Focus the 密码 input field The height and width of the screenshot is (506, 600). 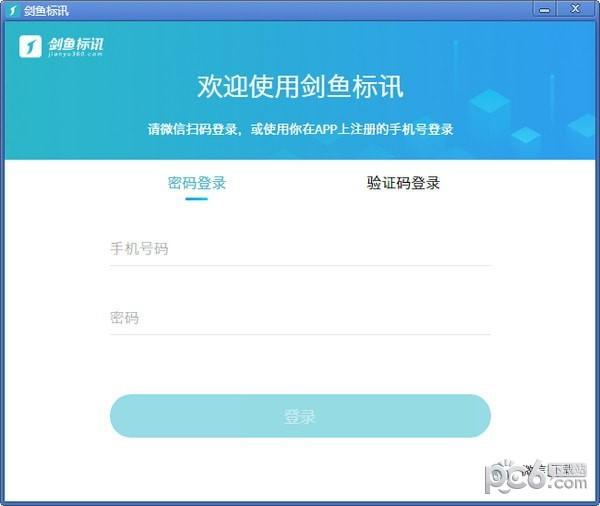coord(300,318)
